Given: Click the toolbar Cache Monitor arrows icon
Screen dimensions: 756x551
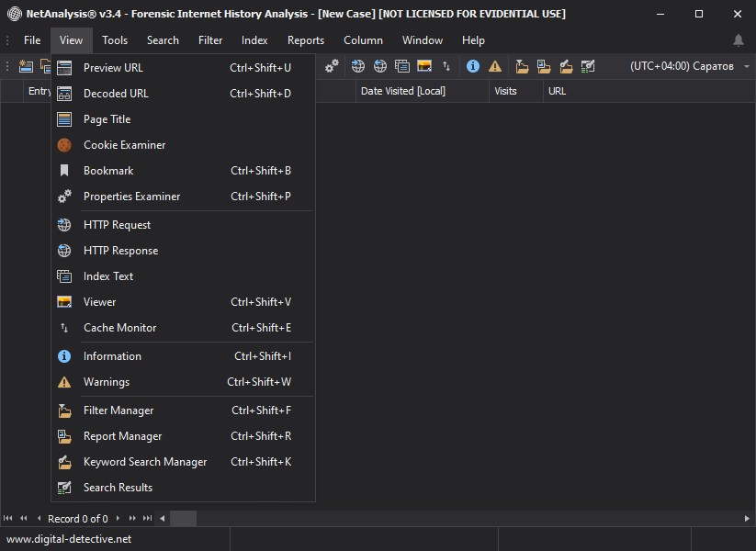Looking at the screenshot, I should (x=446, y=66).
